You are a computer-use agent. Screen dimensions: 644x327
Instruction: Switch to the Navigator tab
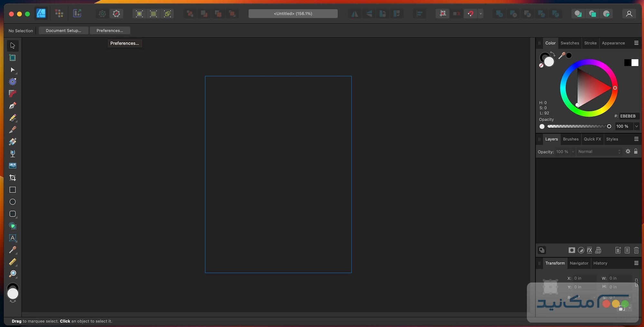click(x=579, y=263)
